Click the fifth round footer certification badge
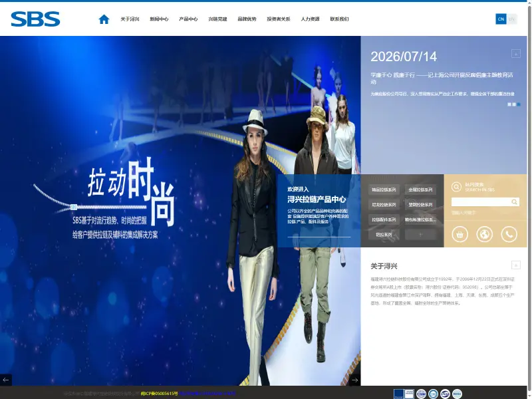The width and height of the screenshot is (532, 399). (x=445, y=394)
